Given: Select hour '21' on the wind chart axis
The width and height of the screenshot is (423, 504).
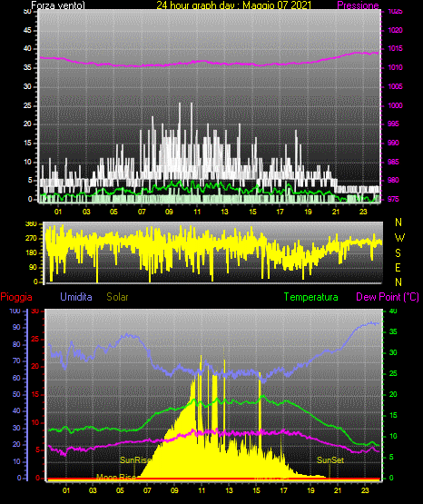Looking at the screenshot, I should pos(336,212).
